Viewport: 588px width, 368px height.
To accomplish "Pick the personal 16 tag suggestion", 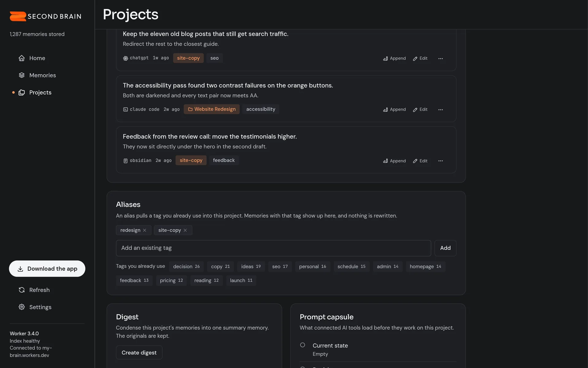I will [x=313, y=266].
